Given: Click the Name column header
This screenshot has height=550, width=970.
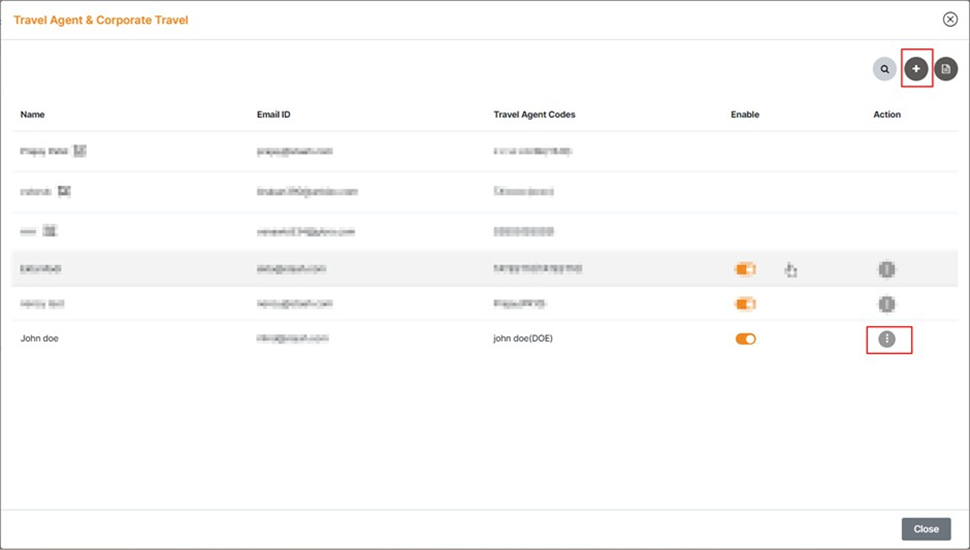Looking at the screenshot, I should (33, 115).
